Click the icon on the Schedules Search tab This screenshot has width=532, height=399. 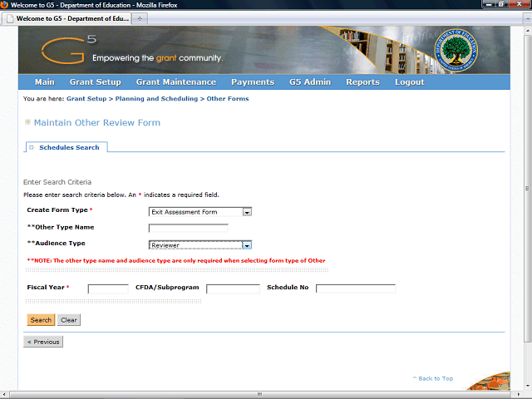[x=32, y=147]
